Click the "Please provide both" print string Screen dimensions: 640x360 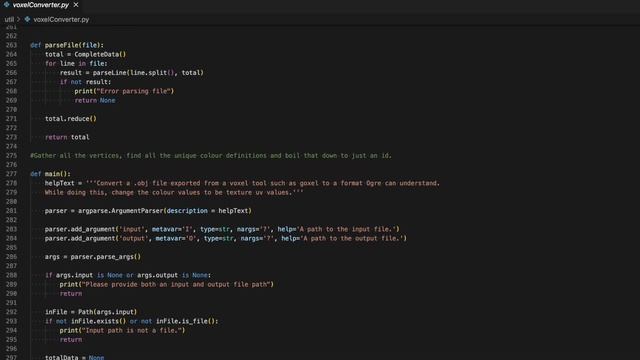point(176,284)
